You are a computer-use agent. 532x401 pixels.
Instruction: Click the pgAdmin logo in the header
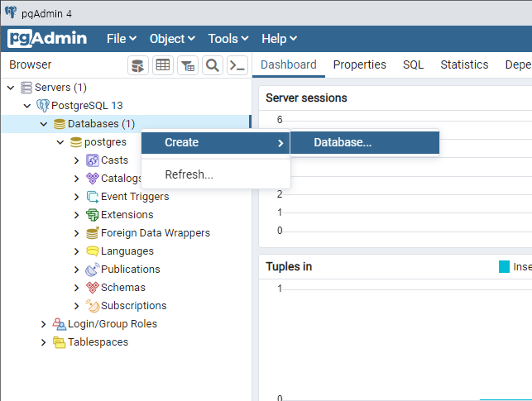coord(47,38)
